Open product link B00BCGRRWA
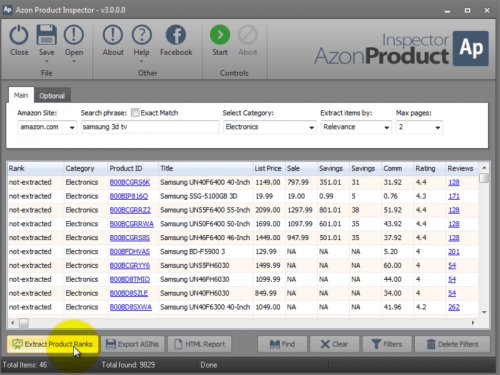The width and height of the screenshot is (500, 375). [132, 224]
